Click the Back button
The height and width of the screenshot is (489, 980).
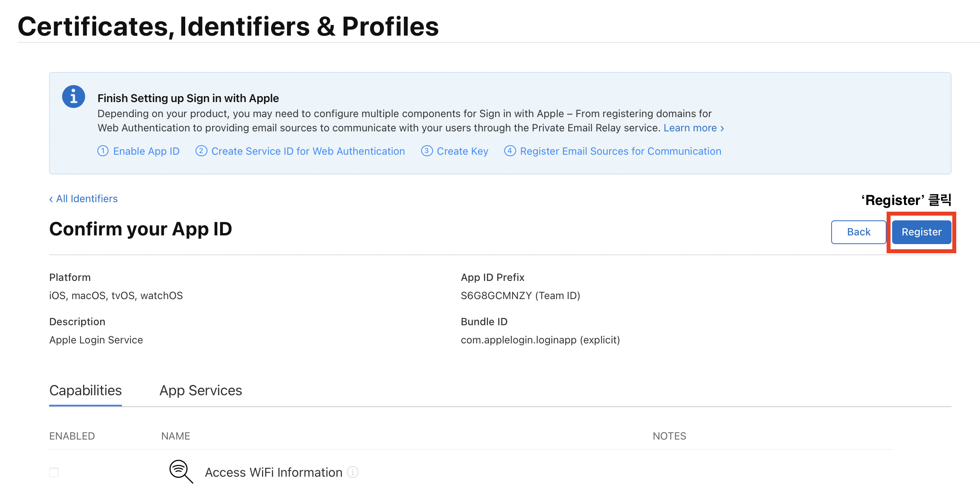pos(858,232)
